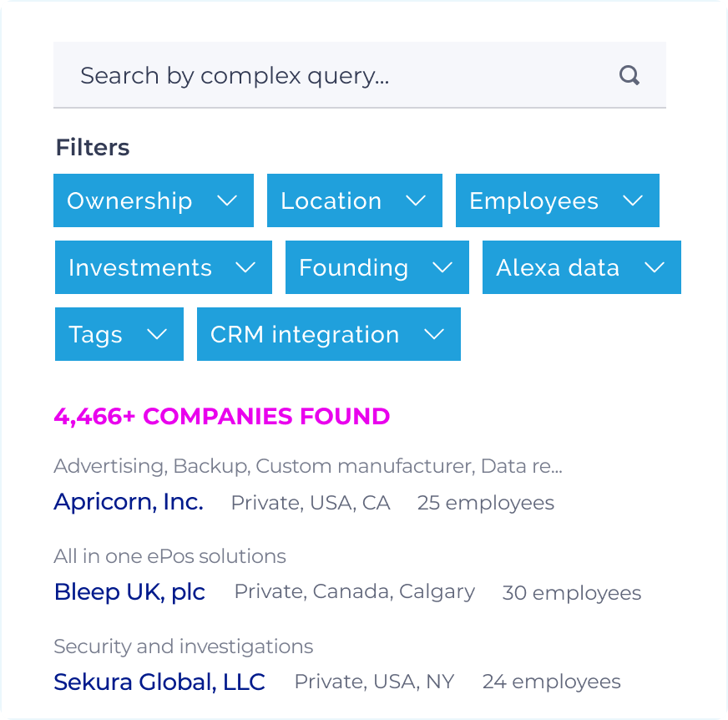Click the Security and investigations description
This screenshot has width=728, height=720.
[x=183, y=646]
